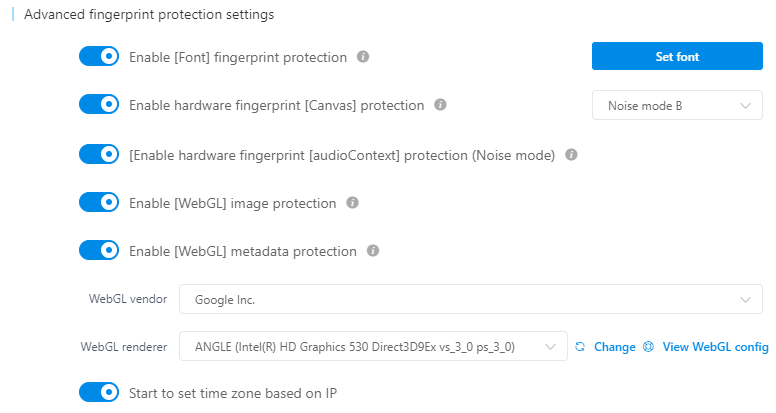Toggle hardware fingerprint Canvas protection off

pos(99,104)
